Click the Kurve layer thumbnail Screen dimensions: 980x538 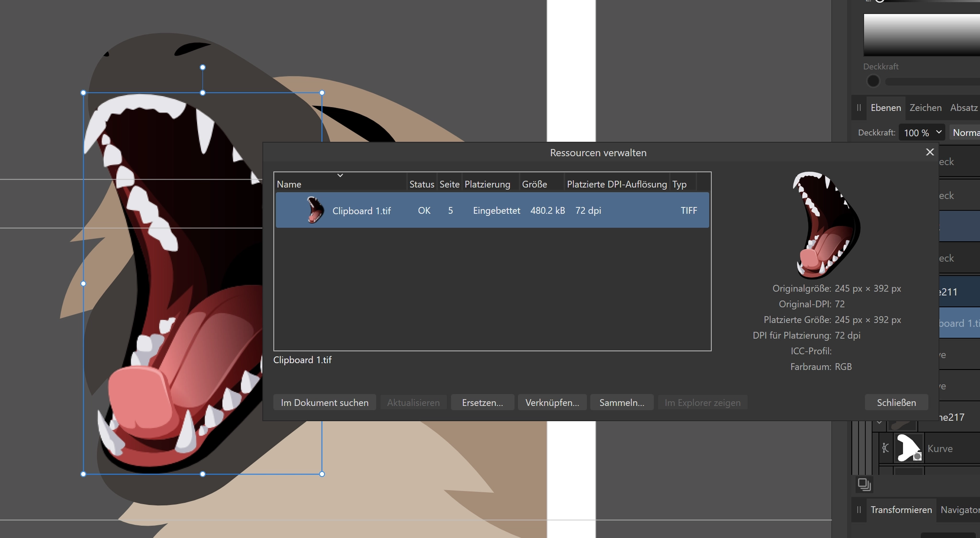(908, 448)
